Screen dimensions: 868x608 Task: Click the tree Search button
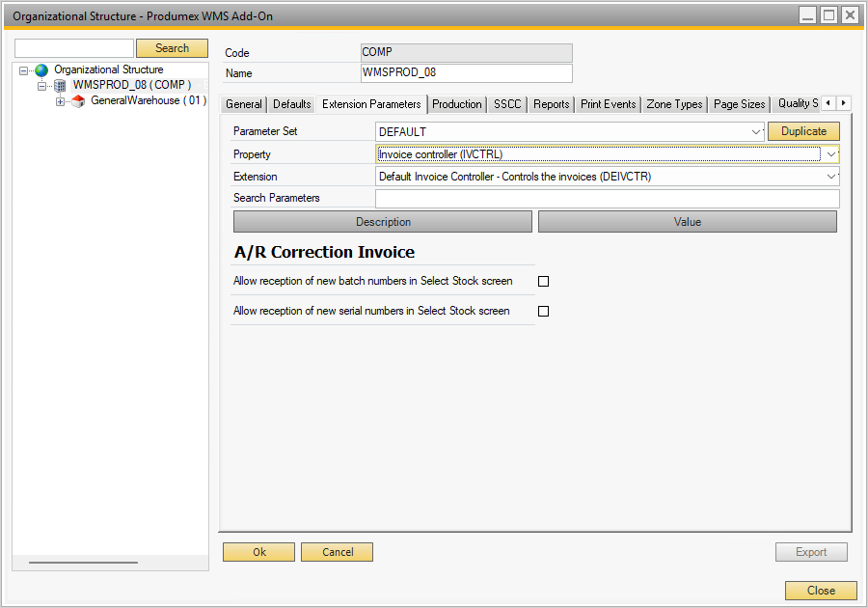[172, 48]
